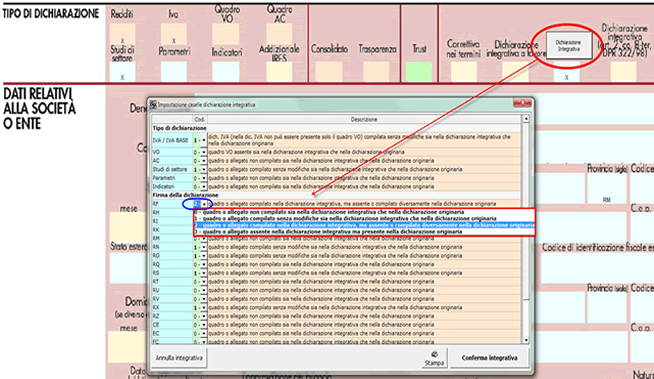Click the Firma della dichiarazione section header
654x379 pixels.
185,195
